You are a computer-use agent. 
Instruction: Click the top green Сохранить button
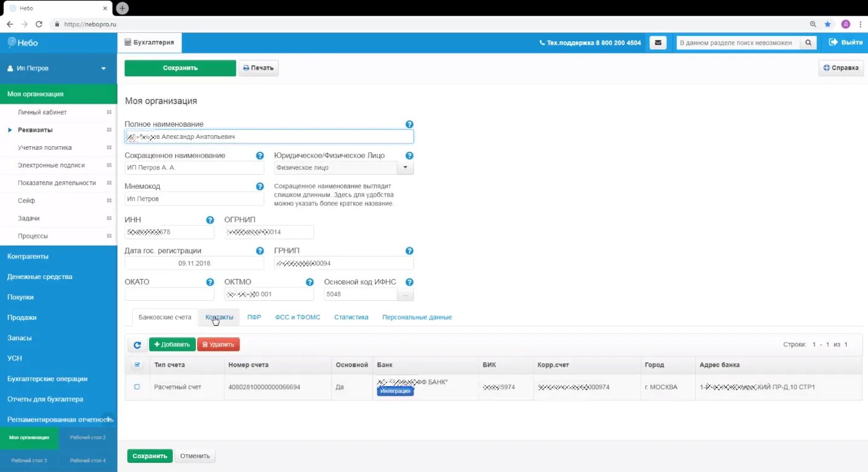pyautogui.click(x=180, y=68)
